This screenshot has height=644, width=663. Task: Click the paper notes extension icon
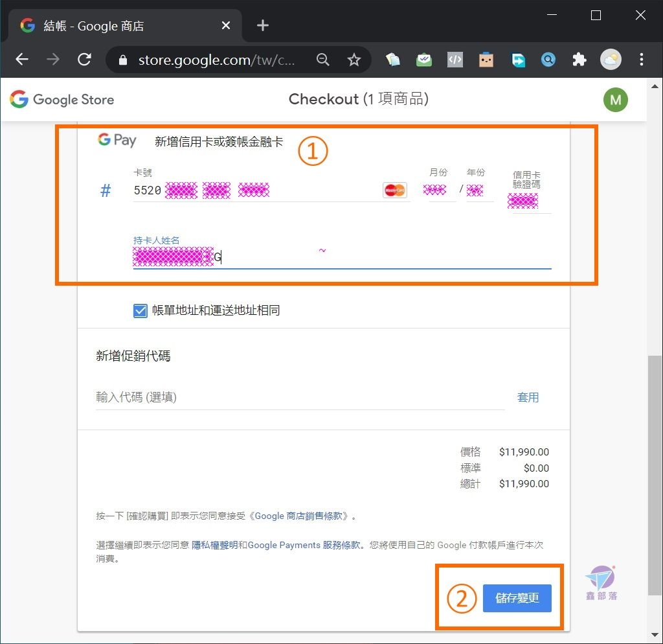[393, 60]
